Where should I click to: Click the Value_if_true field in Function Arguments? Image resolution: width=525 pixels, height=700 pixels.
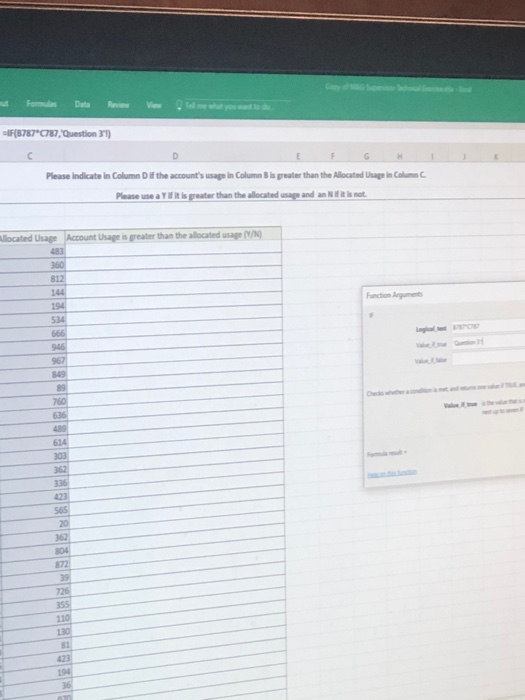[488, 342]
